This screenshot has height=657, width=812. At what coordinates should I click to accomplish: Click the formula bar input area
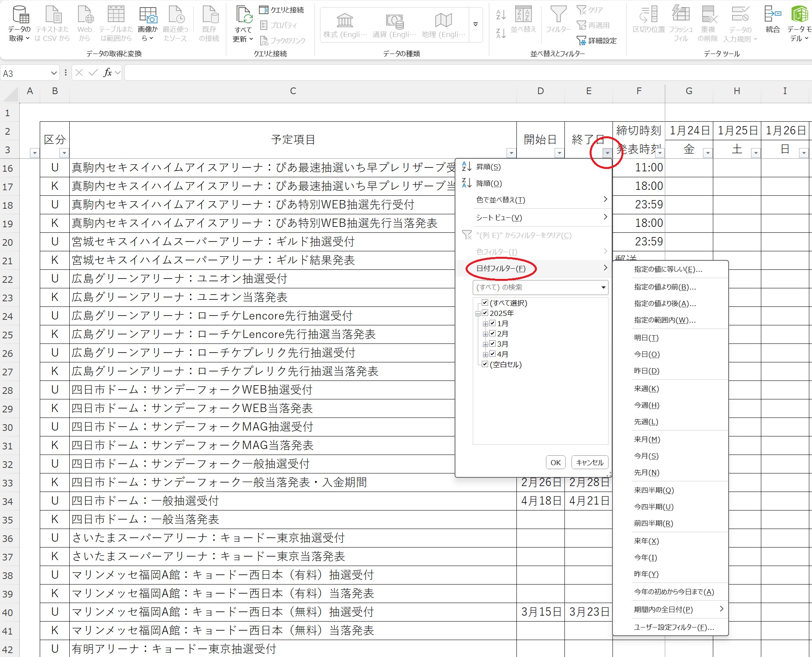coord(468,73)
